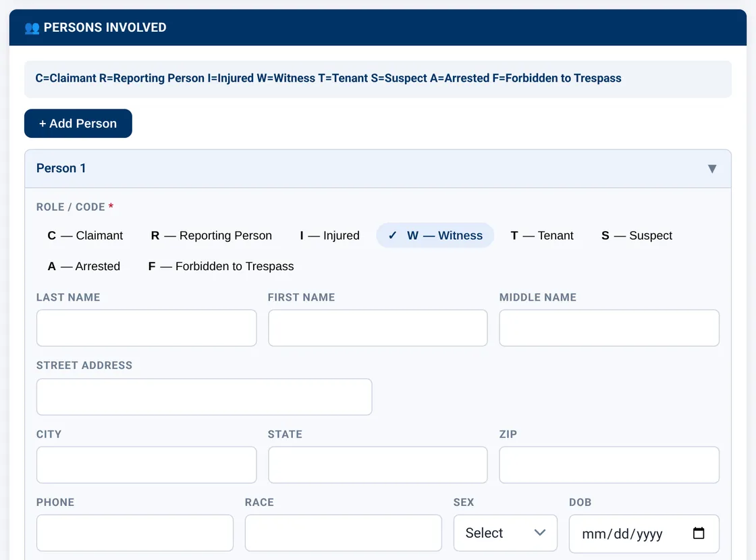This screenshot has width=756, height=560.
Task: Click the Add Person button
Action: coord(78,124)
